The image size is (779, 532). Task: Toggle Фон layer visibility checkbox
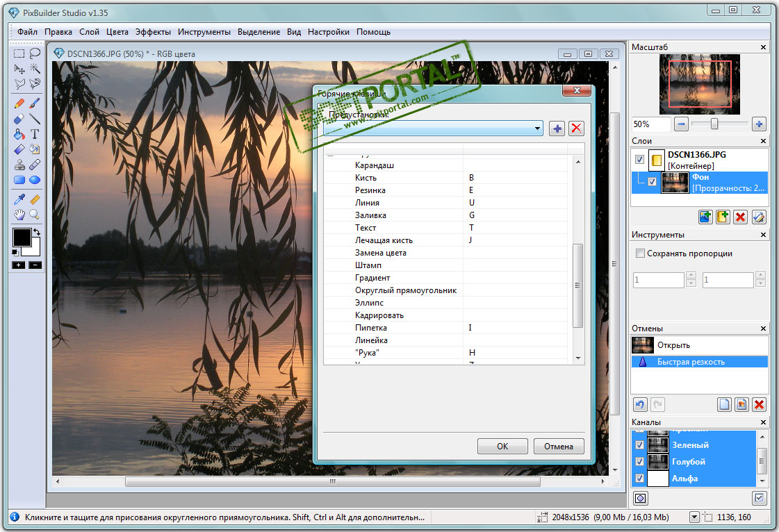[652, 182]
